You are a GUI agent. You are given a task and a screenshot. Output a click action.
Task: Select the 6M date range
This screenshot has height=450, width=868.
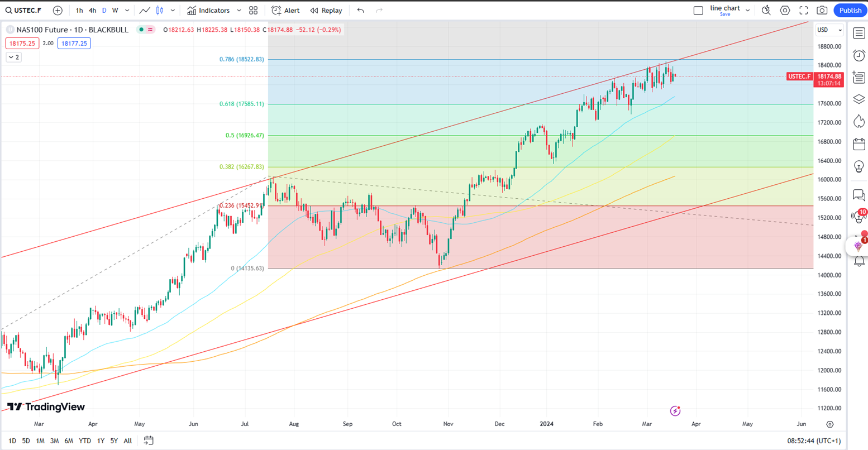point(69,441)
